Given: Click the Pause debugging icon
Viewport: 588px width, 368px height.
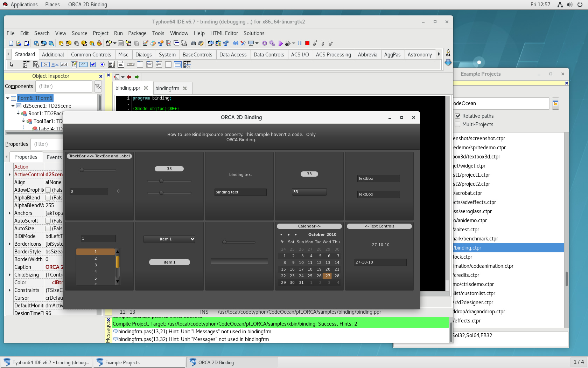Looking at the screenshot, I should point(300,43).
